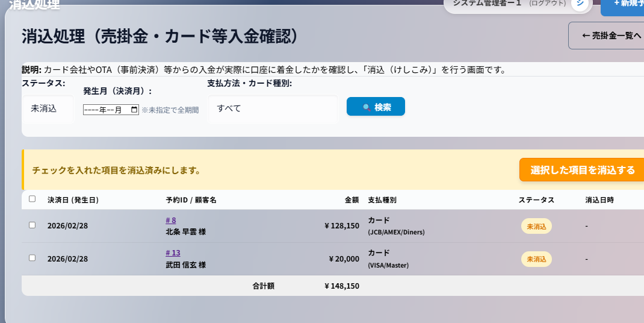Screen dimensions: 644x323
Task: Go back via ← 売掛金一覧へ button
Action: pos(607,36)
